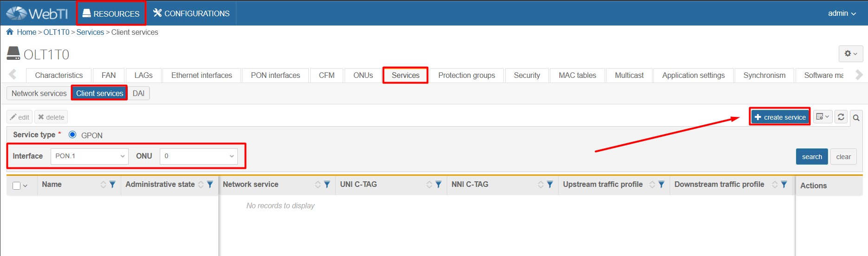Click the create service button
Screen dimensions: 868x256
[780, 117]
